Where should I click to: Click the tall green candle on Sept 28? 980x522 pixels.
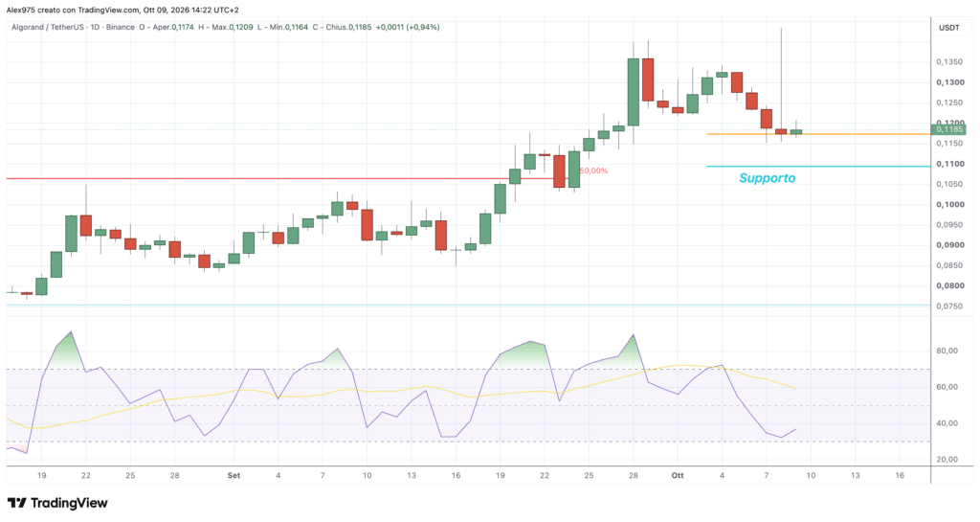[634, 92]
